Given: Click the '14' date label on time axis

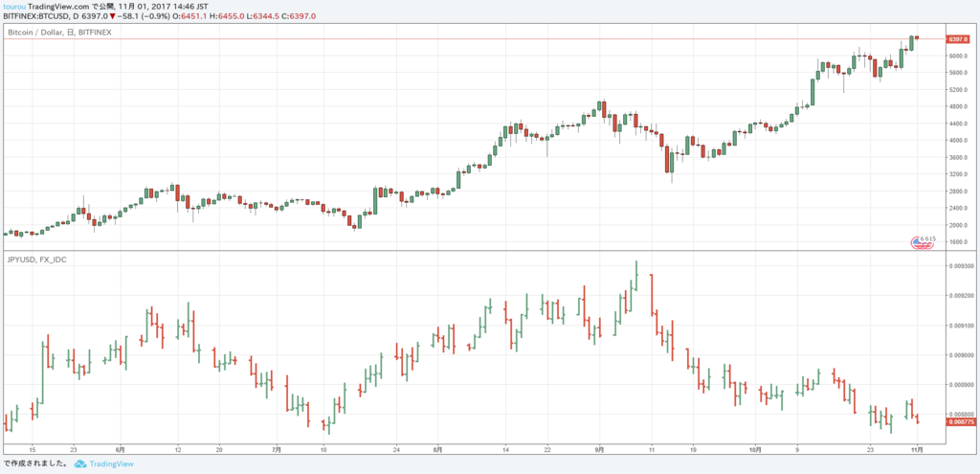Looking at the screenshot, I should coord(505,449).
